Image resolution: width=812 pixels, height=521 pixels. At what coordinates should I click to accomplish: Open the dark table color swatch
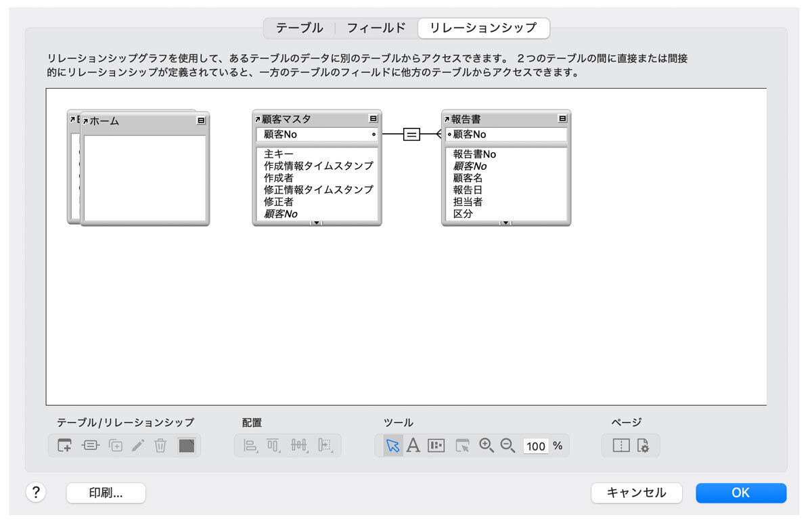point(186,446)
